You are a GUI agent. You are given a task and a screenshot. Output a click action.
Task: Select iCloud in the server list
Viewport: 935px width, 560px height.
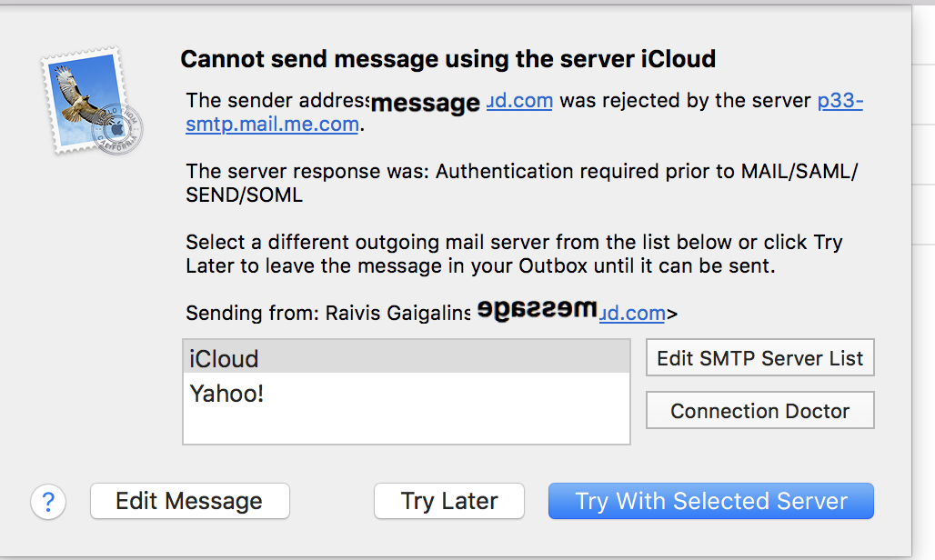coord(406,357)
